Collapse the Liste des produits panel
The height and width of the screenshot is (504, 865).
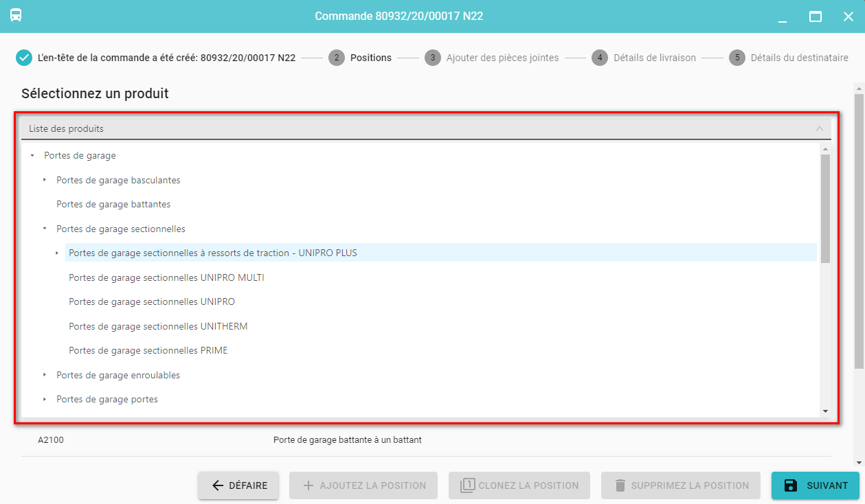click(819, 128)
